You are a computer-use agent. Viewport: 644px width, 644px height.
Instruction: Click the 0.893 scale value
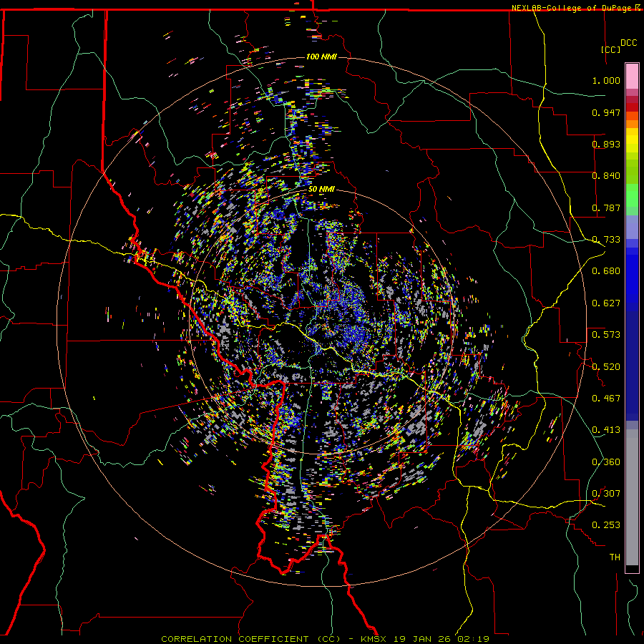pos(606,144)
